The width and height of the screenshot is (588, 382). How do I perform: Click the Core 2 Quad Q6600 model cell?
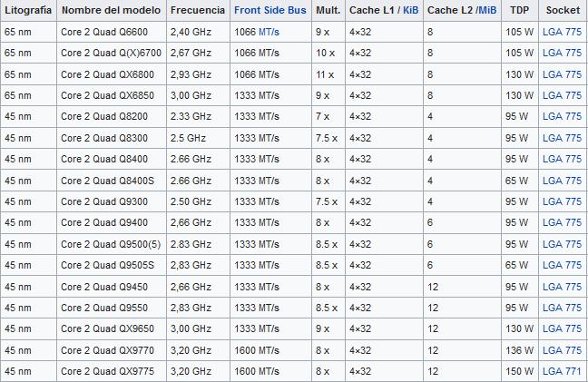pos(112,32)
